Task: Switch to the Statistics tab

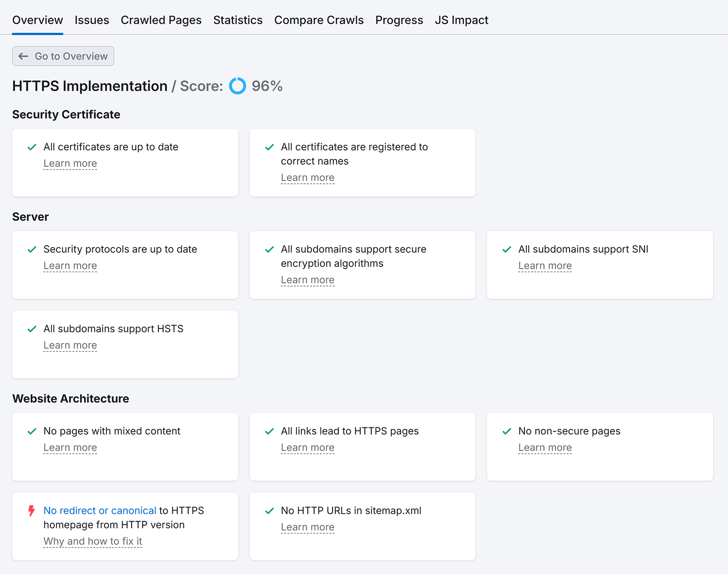Action: [238, 20]
